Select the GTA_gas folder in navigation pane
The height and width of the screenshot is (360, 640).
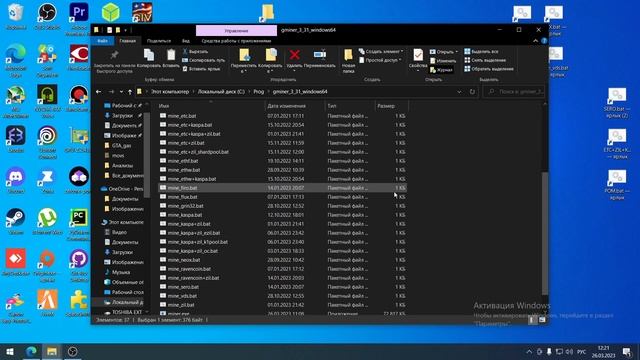121,146
